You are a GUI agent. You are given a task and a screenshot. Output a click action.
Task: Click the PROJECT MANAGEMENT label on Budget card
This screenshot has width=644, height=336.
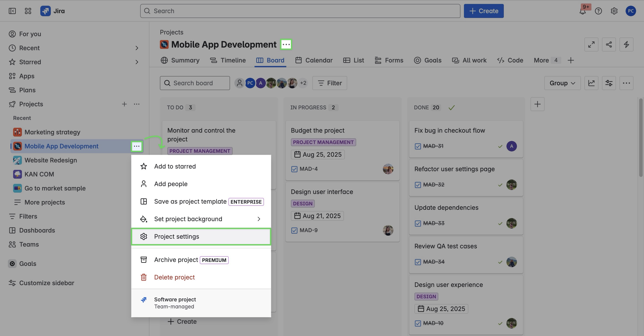coord(323,142)
